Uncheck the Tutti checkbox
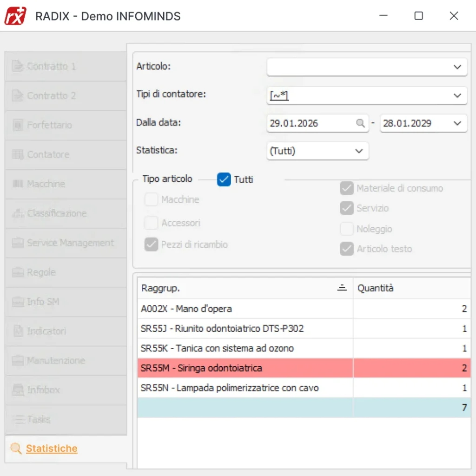 pos(224,179)
